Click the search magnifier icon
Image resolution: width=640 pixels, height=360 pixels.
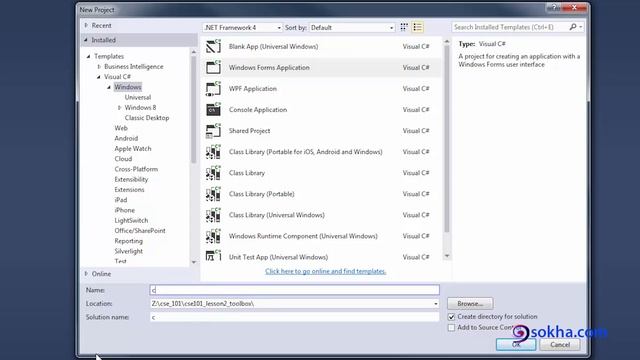pos(573,27)
